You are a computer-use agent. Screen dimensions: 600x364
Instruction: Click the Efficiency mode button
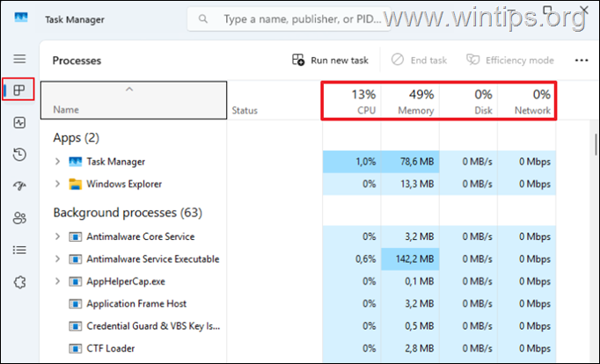(509, 60)
